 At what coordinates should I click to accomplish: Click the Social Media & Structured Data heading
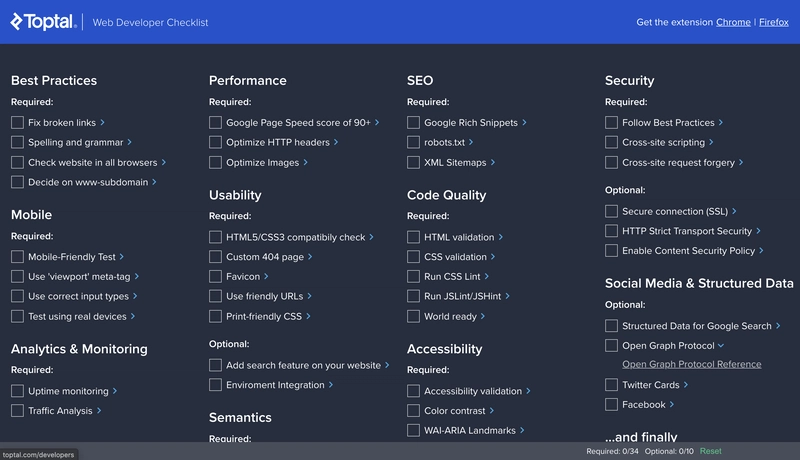click(x=699, y=283)
